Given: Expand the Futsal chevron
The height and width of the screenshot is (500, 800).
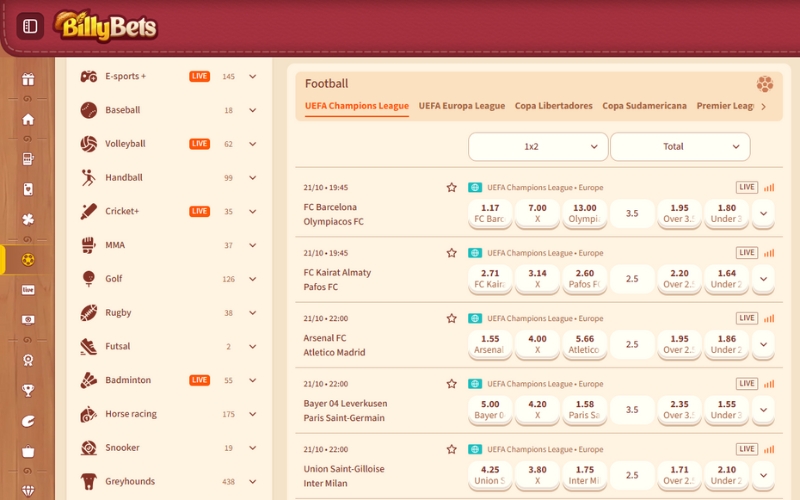Looking at the screenshot, I should 253,346.
